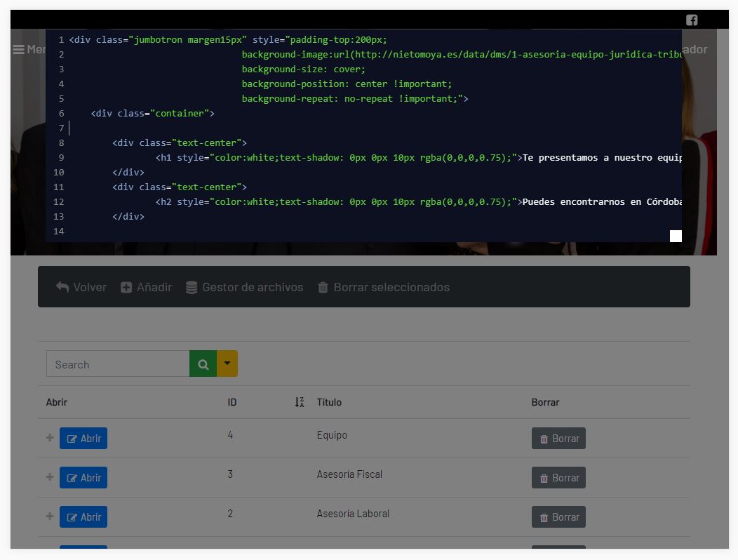
Task: Click the hamburger Menú icon
Action: pos(18,49)
